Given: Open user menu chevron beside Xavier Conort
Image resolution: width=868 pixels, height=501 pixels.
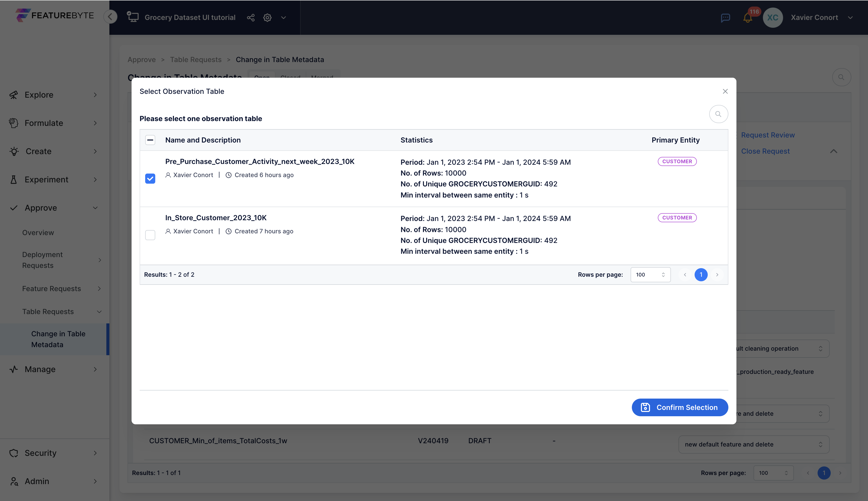Looking at the screenshot, I should click(850, 18).
